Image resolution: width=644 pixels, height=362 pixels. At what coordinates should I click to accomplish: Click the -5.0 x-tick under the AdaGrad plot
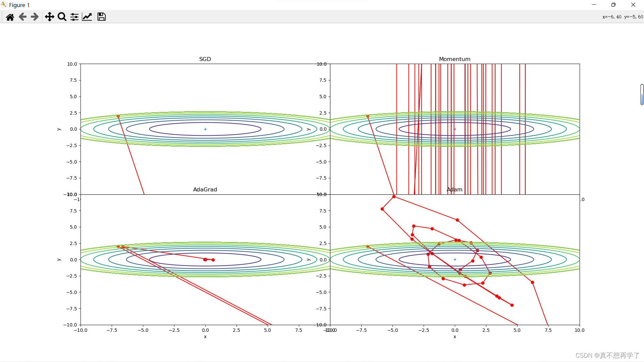[143, 330]
